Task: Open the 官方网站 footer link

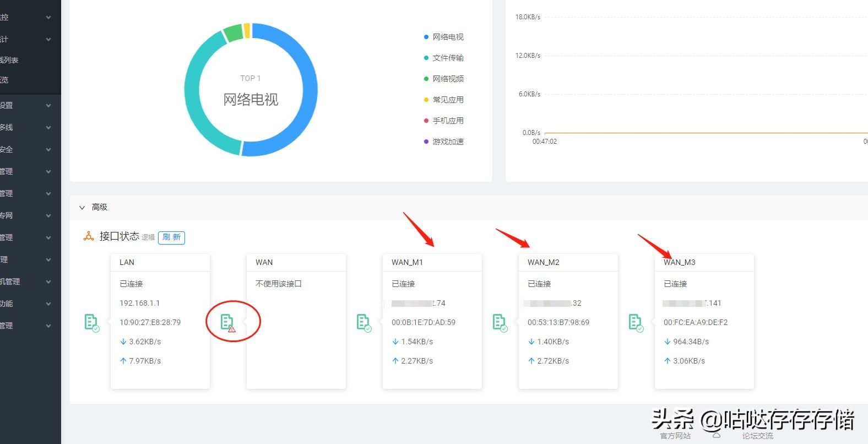Action: (675, 436)
